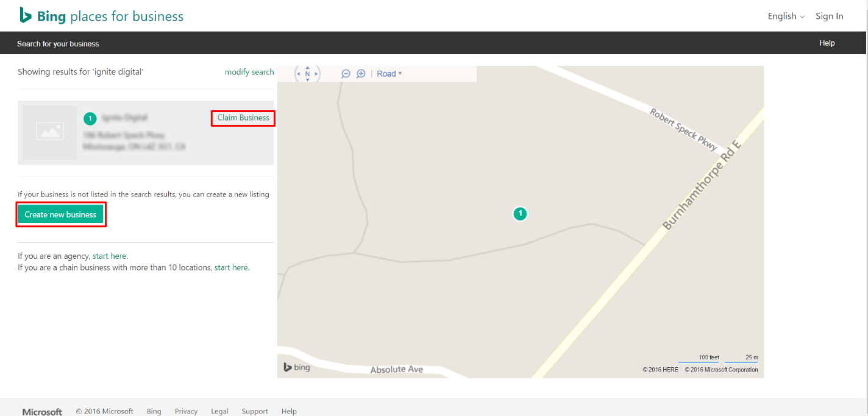Click the © 2016 Microsoft Corporation map credit
The height and width of the screenshot is (416, 868).
[721, 370]
